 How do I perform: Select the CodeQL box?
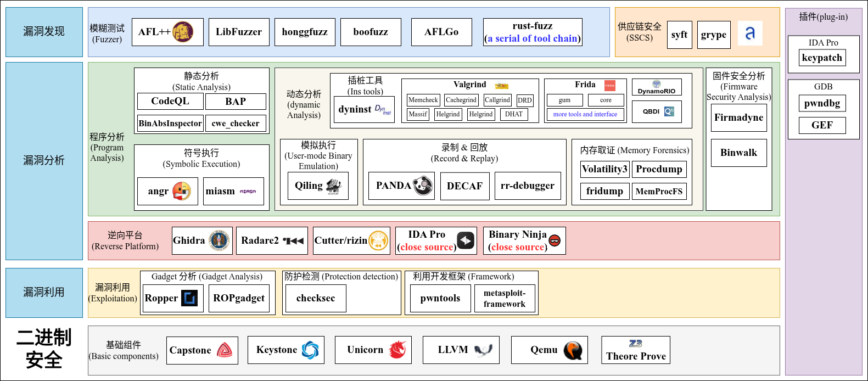(x=170, y=101)
